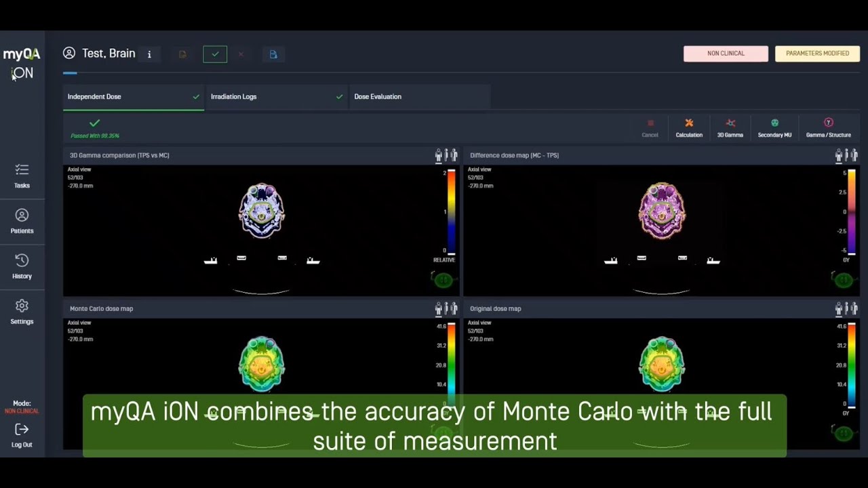This screenshot has width=868, height=488.
Task: Switch to Irradiation Logs tab
Action: pyautogui.click(x=277, y=97)
